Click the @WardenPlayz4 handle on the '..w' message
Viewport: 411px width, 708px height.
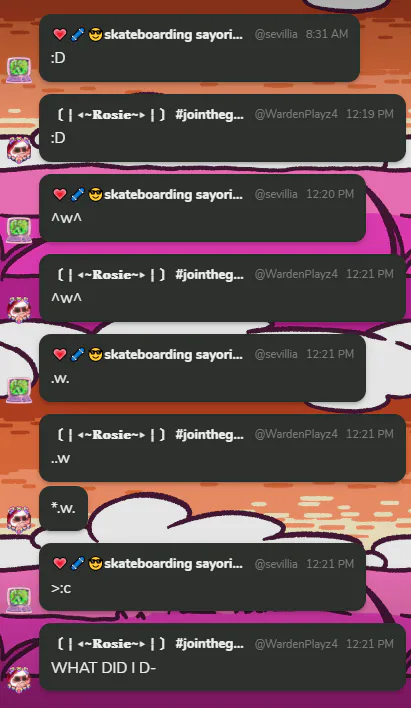coord(296,434)
